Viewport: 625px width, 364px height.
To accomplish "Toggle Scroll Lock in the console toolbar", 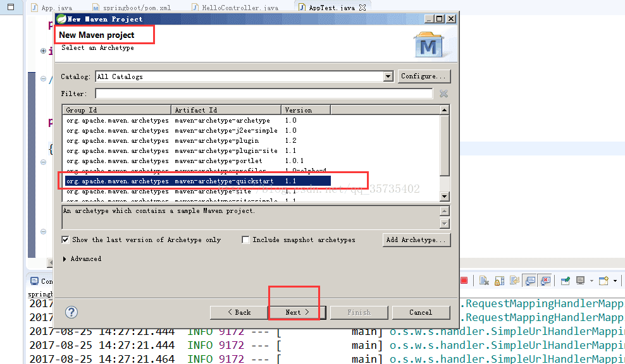I will coord(500,281).
